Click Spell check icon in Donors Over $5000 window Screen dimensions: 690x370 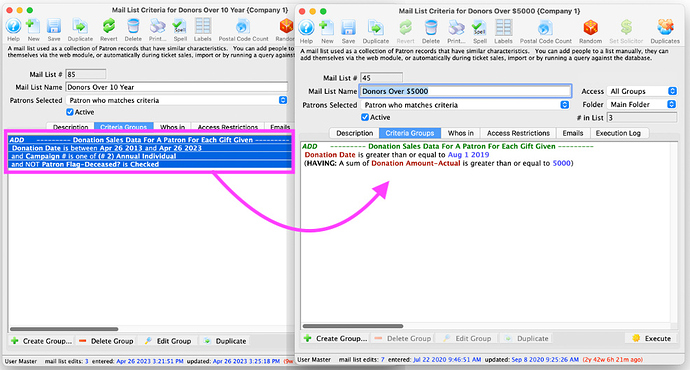479,28
